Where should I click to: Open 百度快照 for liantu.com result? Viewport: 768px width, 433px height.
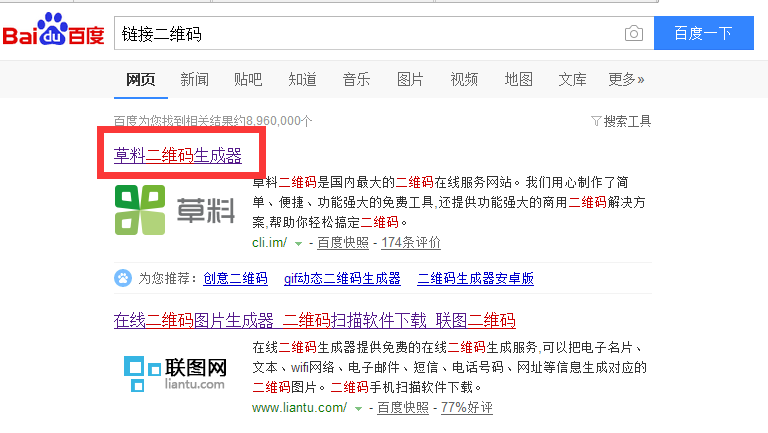click(403, 408)
